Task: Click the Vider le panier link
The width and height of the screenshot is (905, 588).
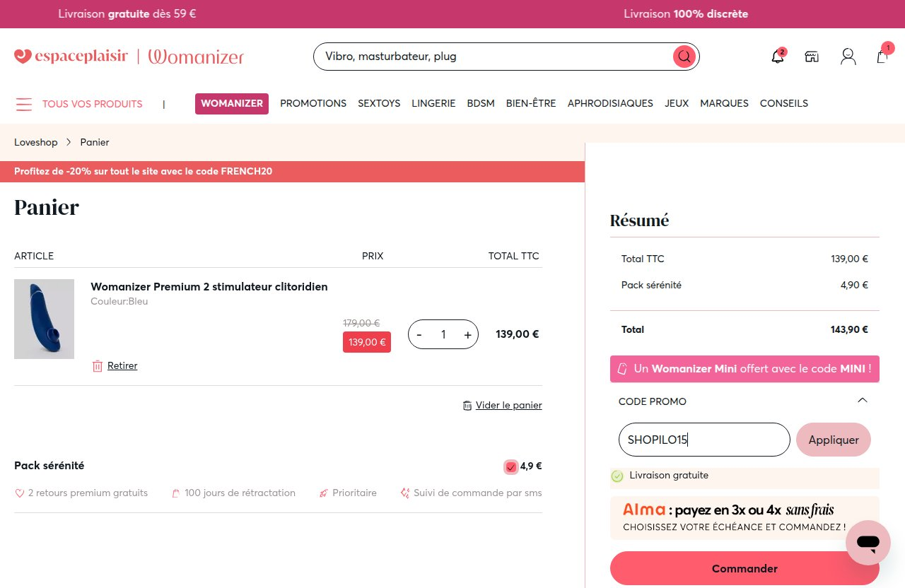Action: pos(509,406)
